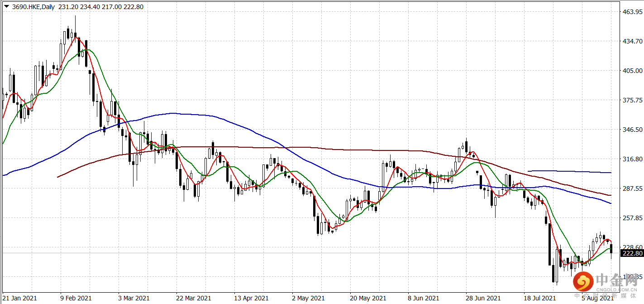Click the 228.60 price axis label

[633, 247]
